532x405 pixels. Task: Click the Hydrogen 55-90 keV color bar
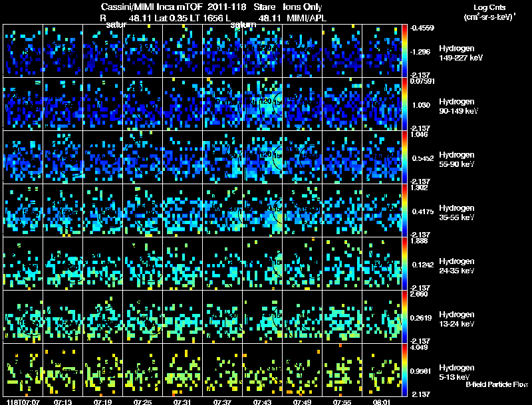tap(404, 158)
